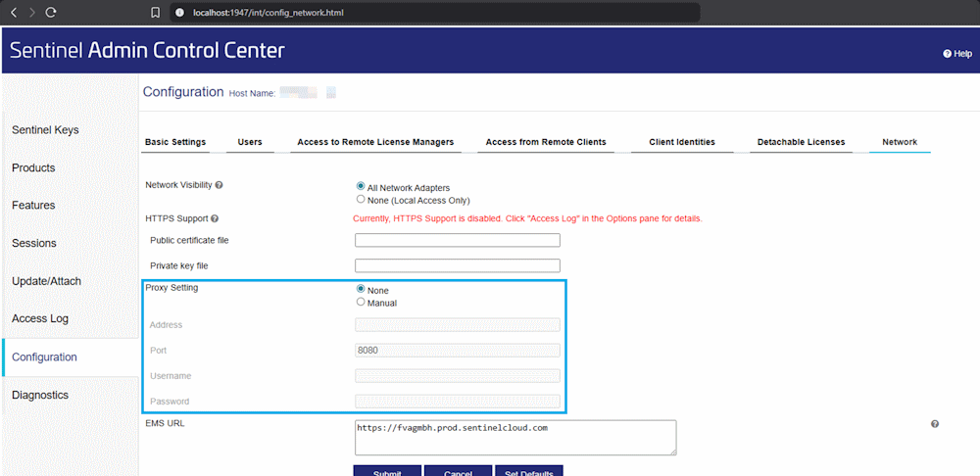Go to Diagnostics in the sidebar

point(40,395)
